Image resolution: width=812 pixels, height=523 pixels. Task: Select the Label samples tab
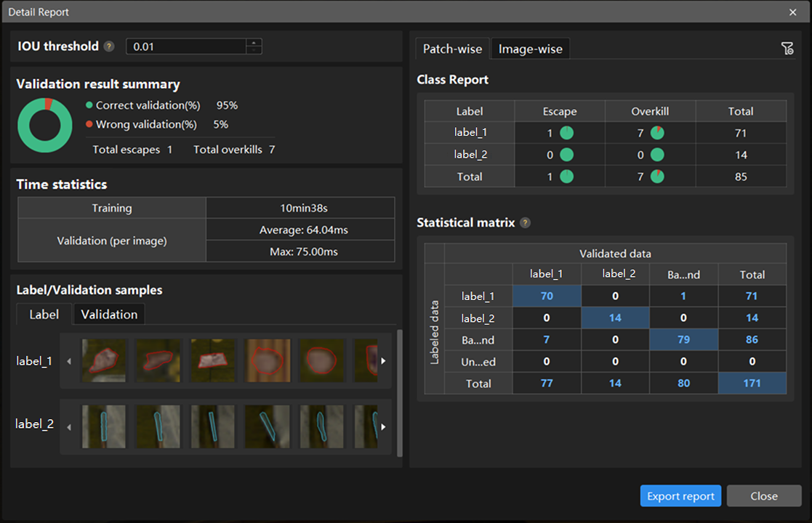[44, 315]
